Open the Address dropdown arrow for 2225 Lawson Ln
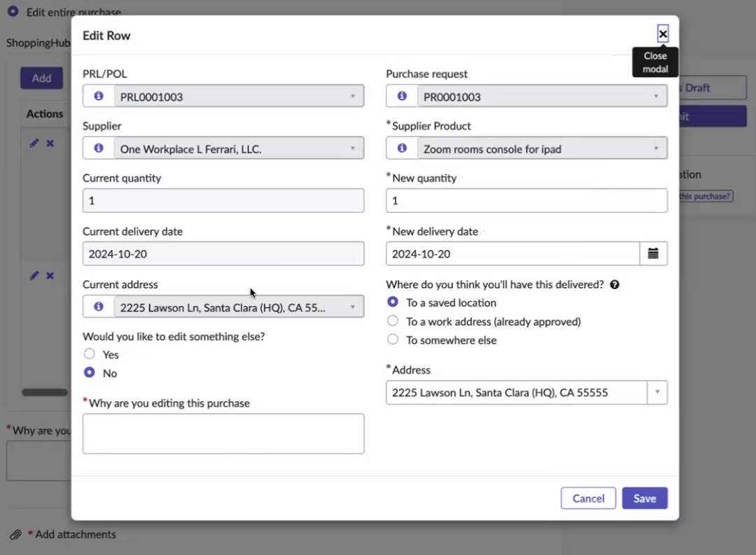The image size is (756, 555). [657, 392]
